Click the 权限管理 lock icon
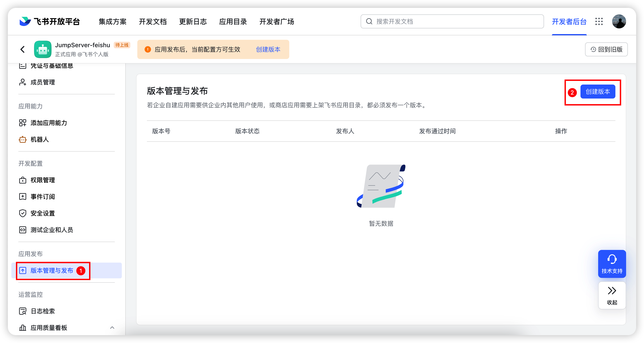The width and height of the screenshot is (644, 343). pyautogui.click(x=22, y=180)
